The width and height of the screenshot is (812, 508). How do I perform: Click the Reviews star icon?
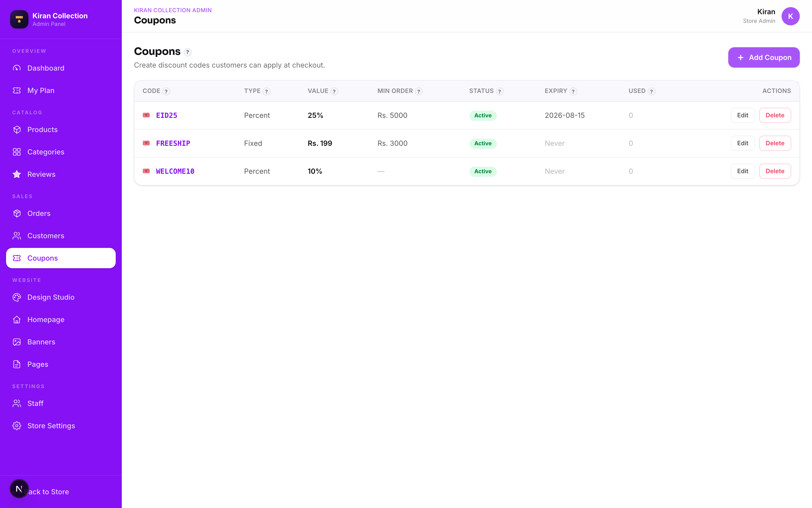point(17,174)
